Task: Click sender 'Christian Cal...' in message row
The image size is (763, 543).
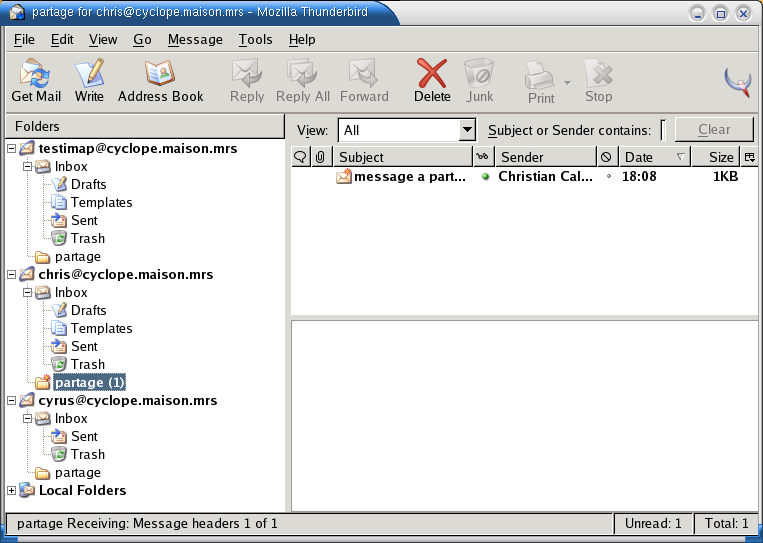Action: pos(545,177)
